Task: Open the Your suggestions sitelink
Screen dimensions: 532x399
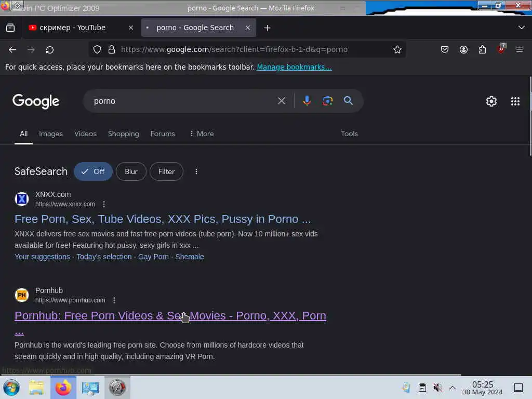Action: pos(42,257)
